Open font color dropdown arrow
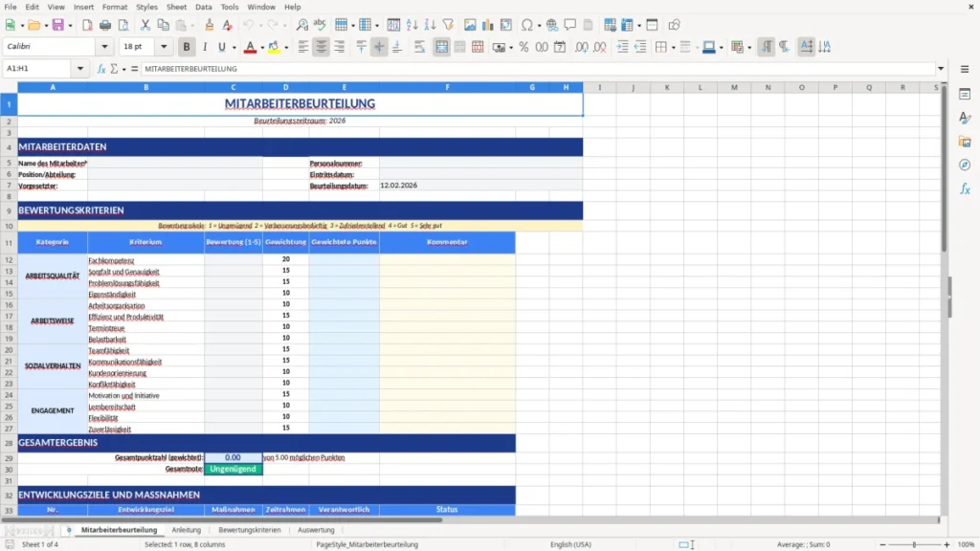 click(x=262, y=48)
